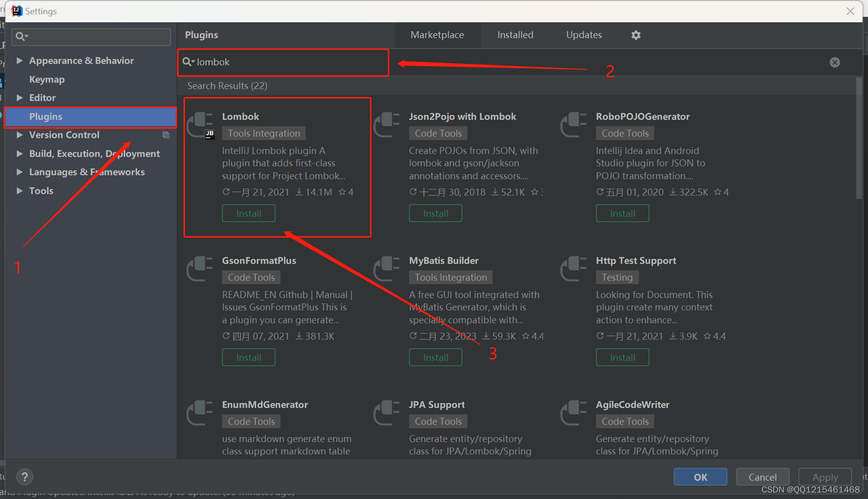Click the Lombok plugin icon
The height and width of the screenshot is (499, 868).
click(x=200, y=125)
